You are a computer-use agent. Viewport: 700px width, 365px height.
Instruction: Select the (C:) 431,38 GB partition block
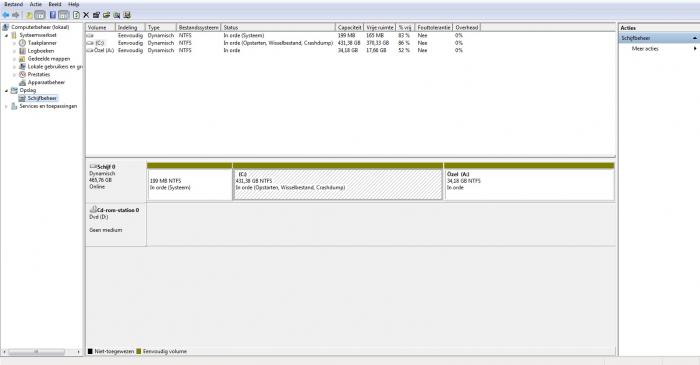click(338, 182)
